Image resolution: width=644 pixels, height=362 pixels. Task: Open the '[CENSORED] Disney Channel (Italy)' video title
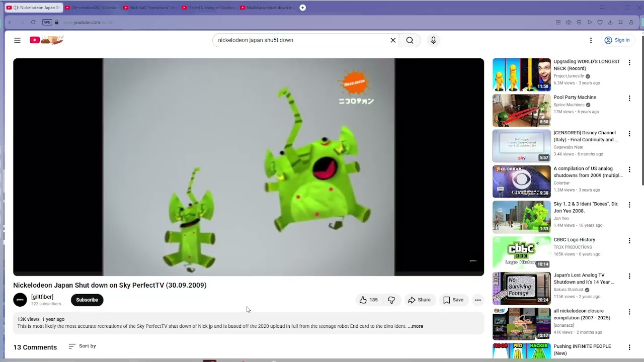[586, 136]
